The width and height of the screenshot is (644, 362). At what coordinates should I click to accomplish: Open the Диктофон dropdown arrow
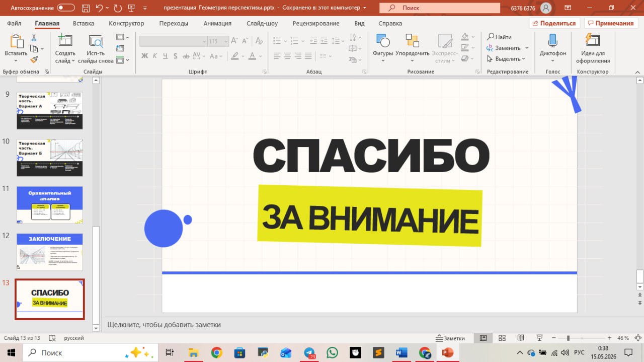(553, 61)
